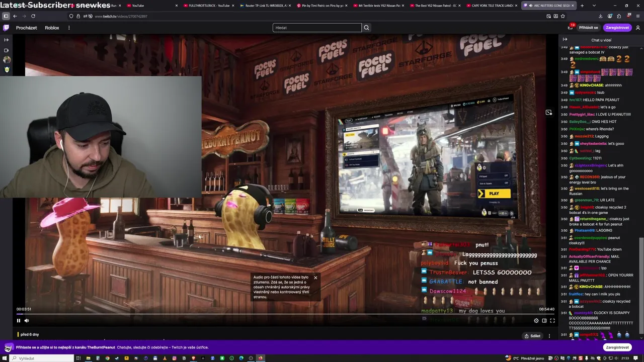The height and width of the screenshot is (362, 644).
Task: Open the taskbar weather Převážně jasno
Action: coord(525,358)
